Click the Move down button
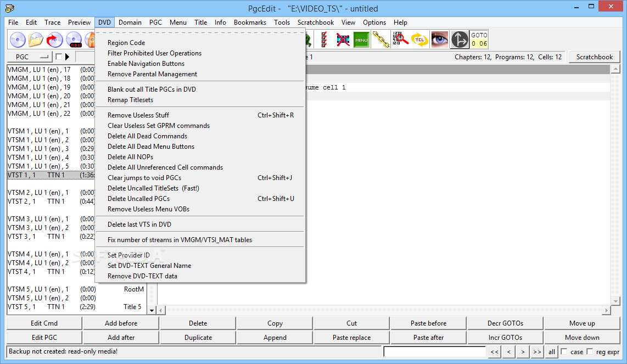The height and width of the screenshot is (364, 627). point(582,338)
